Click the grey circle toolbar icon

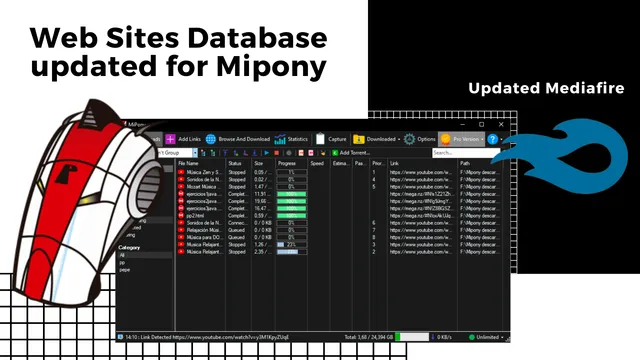pos(289,153)
